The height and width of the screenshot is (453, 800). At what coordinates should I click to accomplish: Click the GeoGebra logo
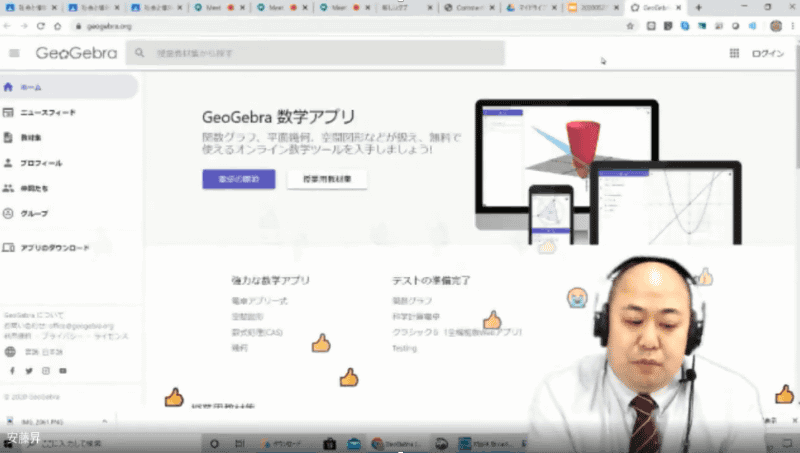point(76,53)
